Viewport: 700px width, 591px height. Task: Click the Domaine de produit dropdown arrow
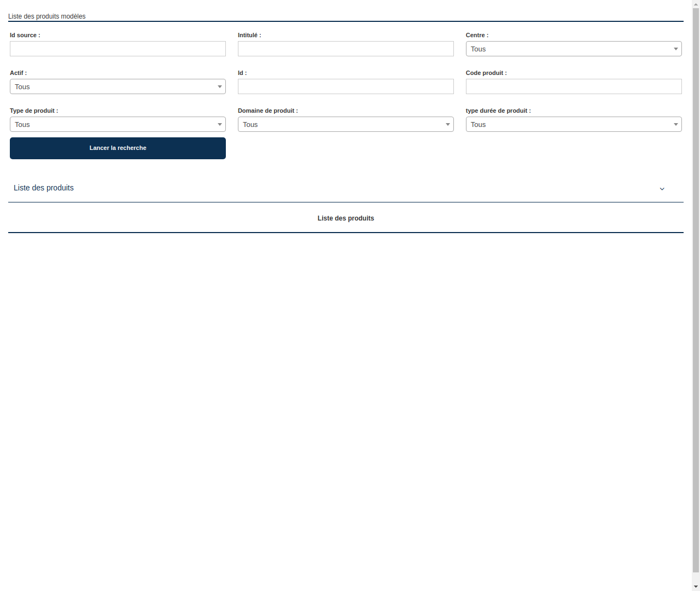click(447, 124)
